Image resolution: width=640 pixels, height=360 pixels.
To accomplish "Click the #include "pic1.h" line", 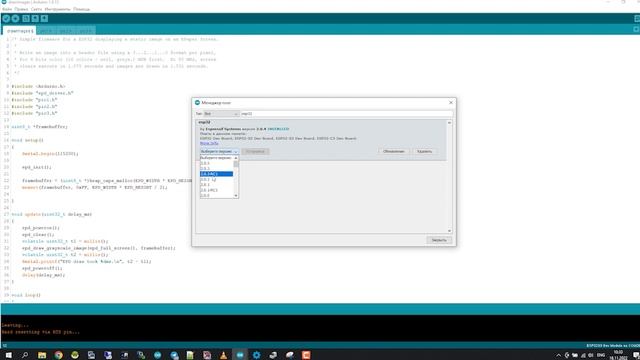I will [x=34, y=100].
